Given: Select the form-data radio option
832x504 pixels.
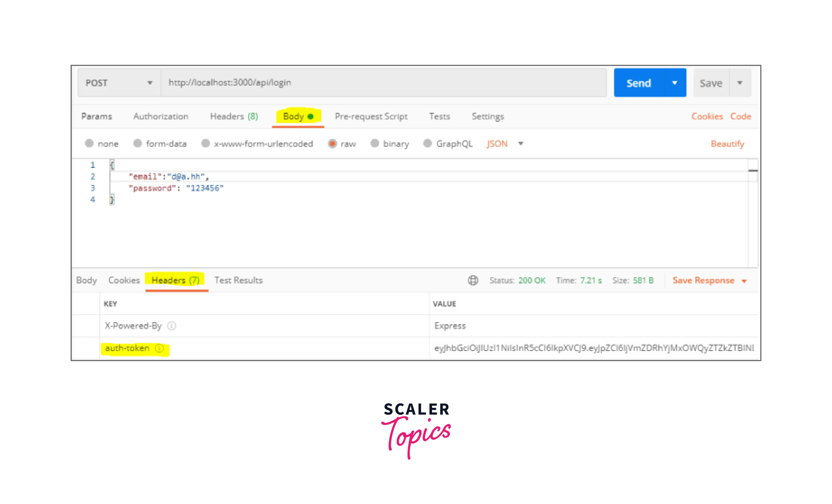Looking at the screenshot, I should point(137,144).
